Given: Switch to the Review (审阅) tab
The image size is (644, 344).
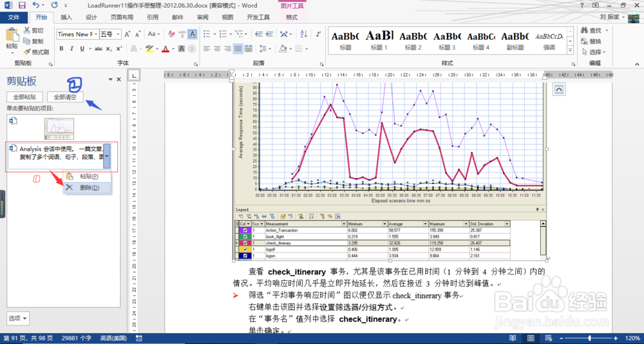Looking at the screenshot, I should [x=202, y=17].
